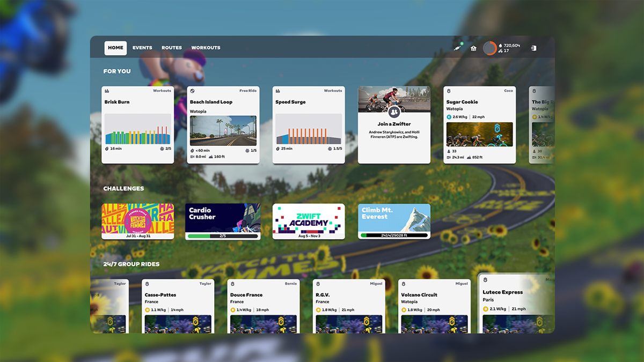Click the teal pace icon beside 2.6 W/kg
The image size is (644, 362).
pyautogui.click(x=449, y=116)
